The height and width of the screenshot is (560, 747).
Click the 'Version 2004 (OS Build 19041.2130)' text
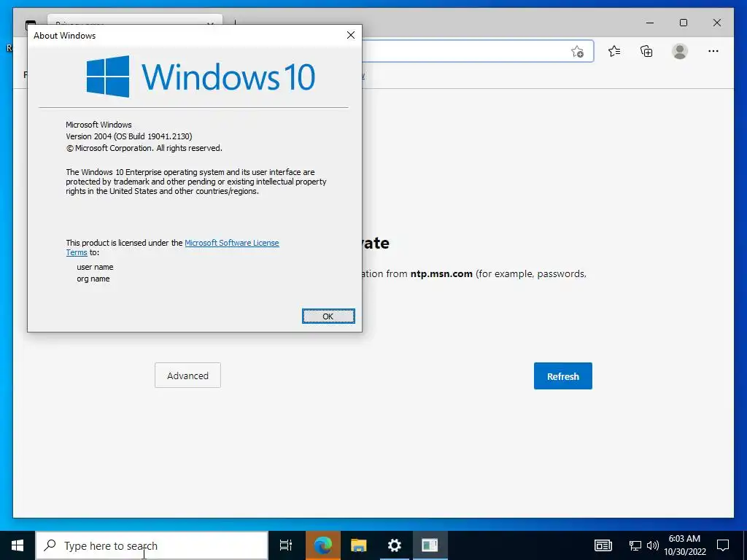(x=129, y=136)
